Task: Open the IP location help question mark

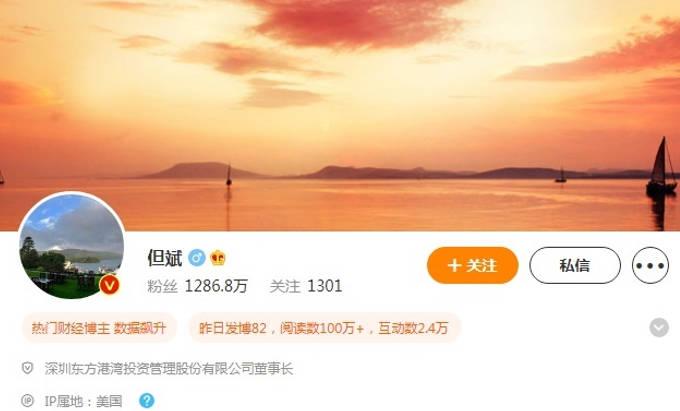Action: click(x=147, y=401)
